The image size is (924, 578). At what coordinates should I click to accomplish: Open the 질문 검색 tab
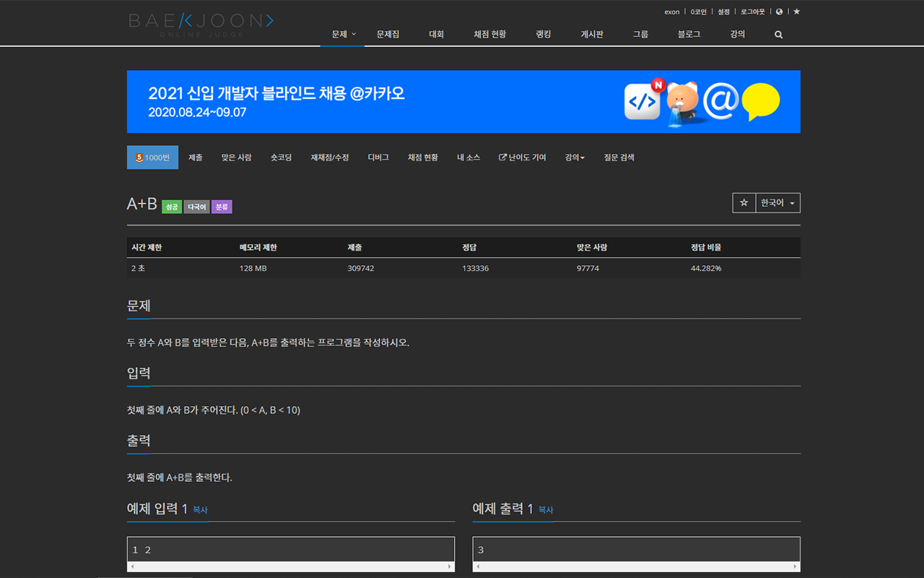619,158
